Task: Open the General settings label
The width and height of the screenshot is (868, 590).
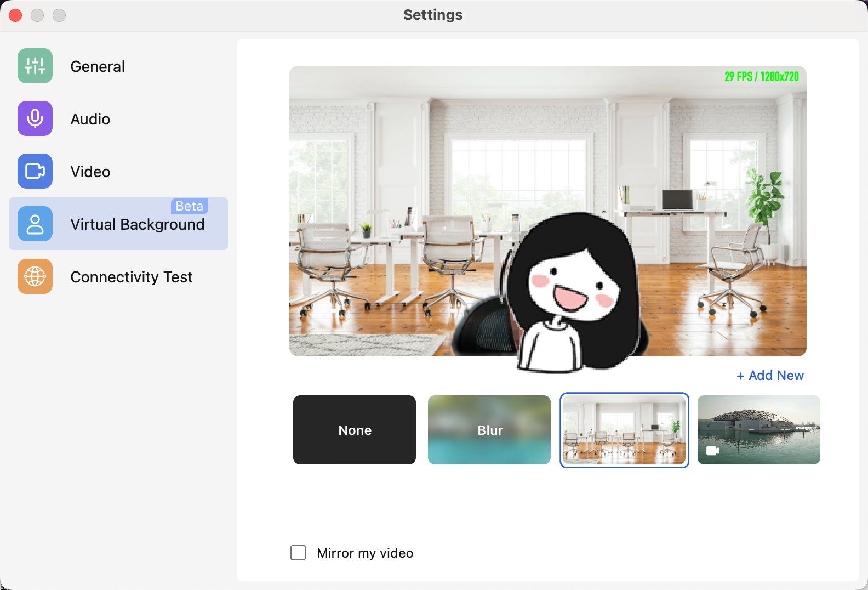Action: point(98,66)
